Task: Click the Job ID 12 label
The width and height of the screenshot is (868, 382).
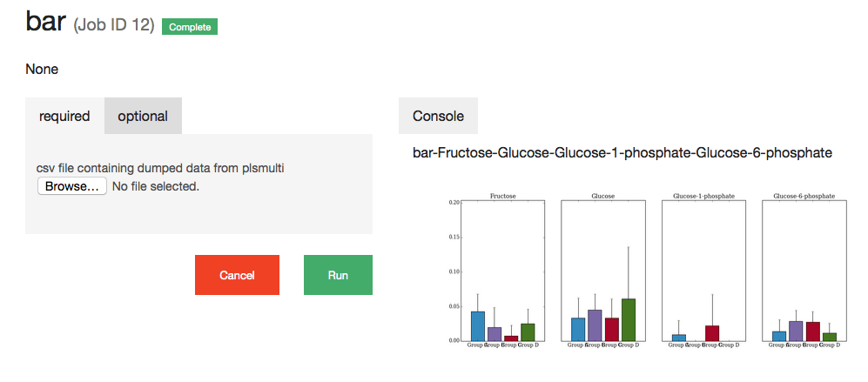Action: pos(114,26)
